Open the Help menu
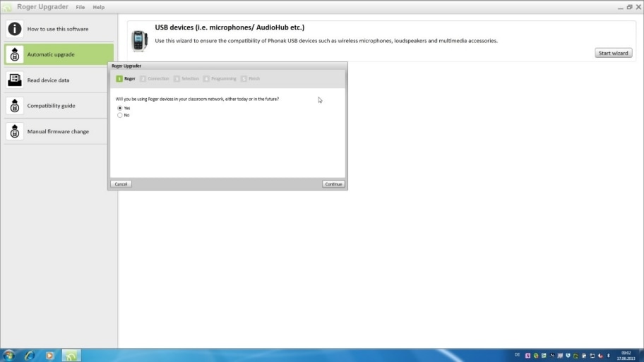Image resolution: width=644 pixels, height=362 pixels. coord(99,7)
